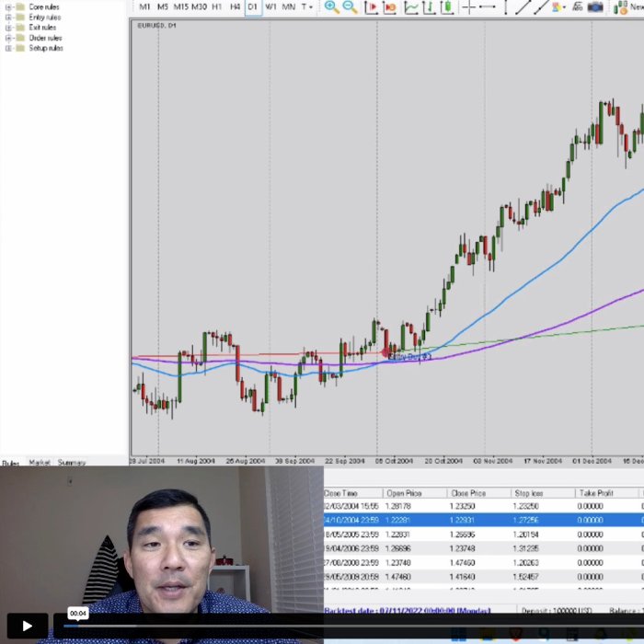644x644 pixels.
Task: Click the 1.31235 stop loss cell
Action: coord(525,548)
